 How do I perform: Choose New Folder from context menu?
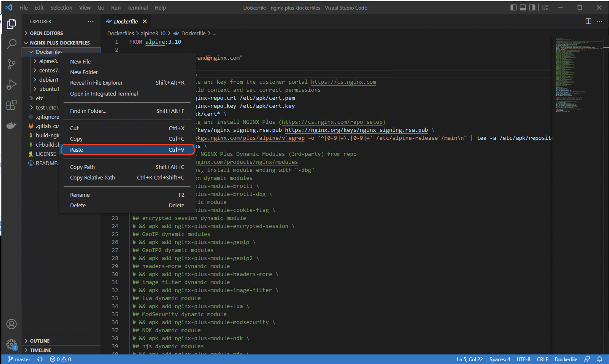coord(127,72)
